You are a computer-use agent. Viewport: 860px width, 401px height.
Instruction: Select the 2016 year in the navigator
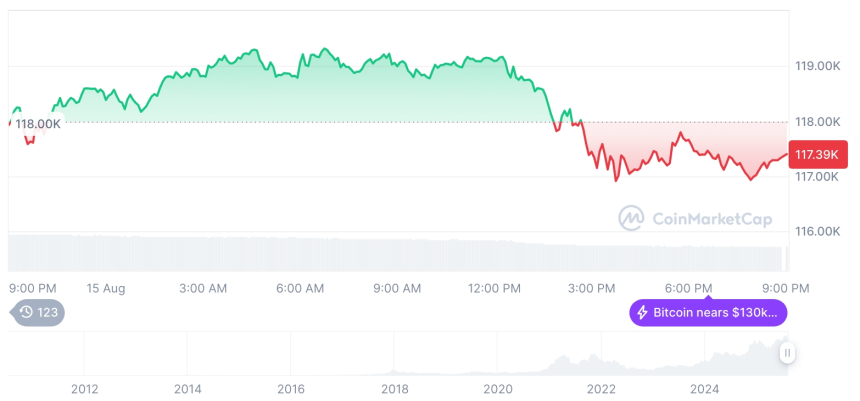click(291, 388)
